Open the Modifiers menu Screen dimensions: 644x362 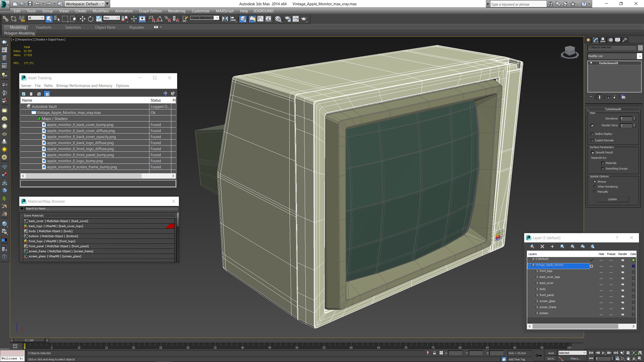101,11
